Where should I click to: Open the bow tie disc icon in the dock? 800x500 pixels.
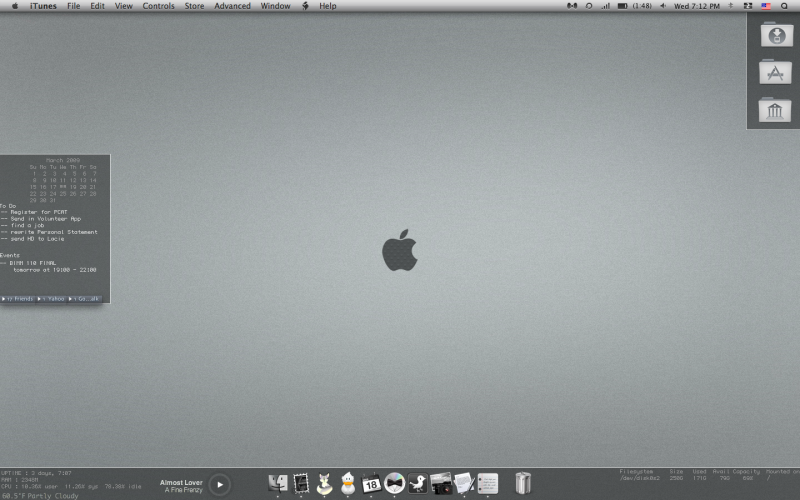point(394,483)
